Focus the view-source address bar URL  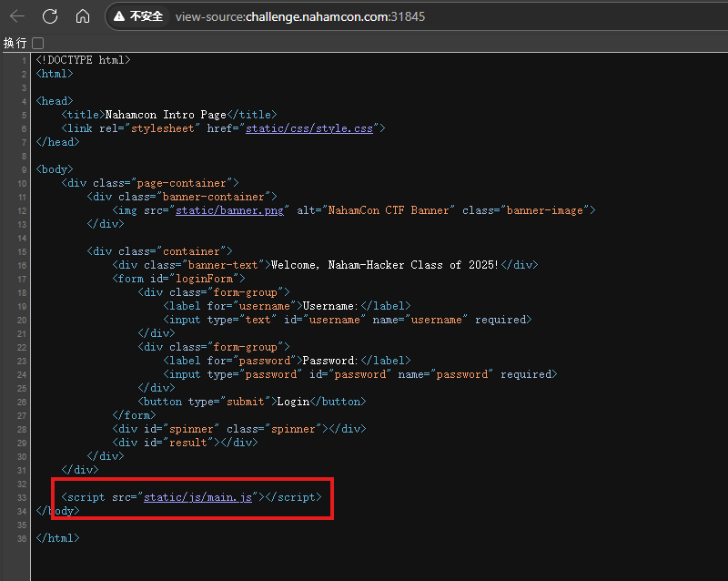[x=300, y=16]
